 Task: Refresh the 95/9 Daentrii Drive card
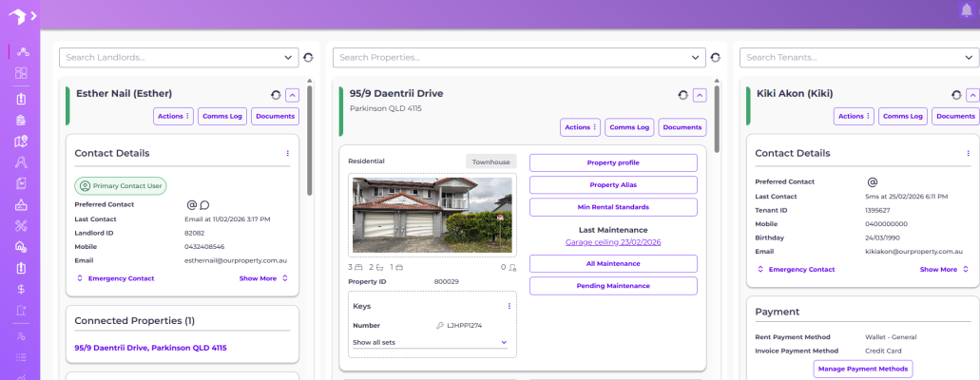click(x=682, y=95)
